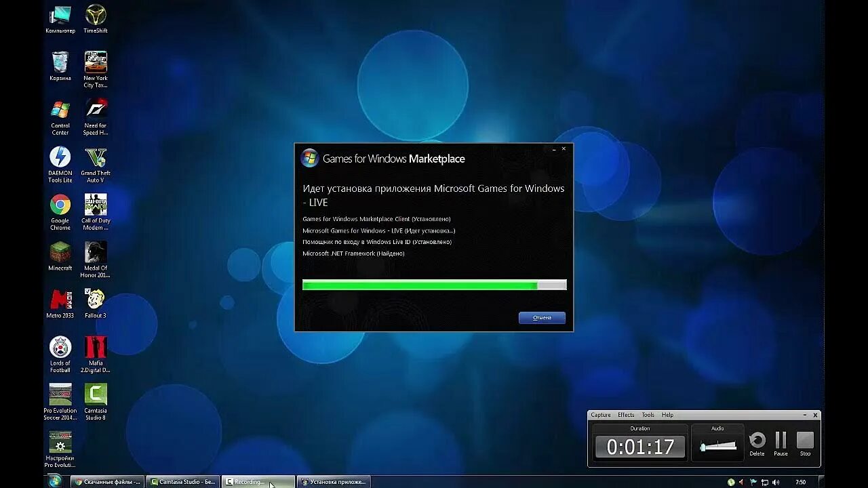Minimize the Camtasia recorder window

pos(805,415)
